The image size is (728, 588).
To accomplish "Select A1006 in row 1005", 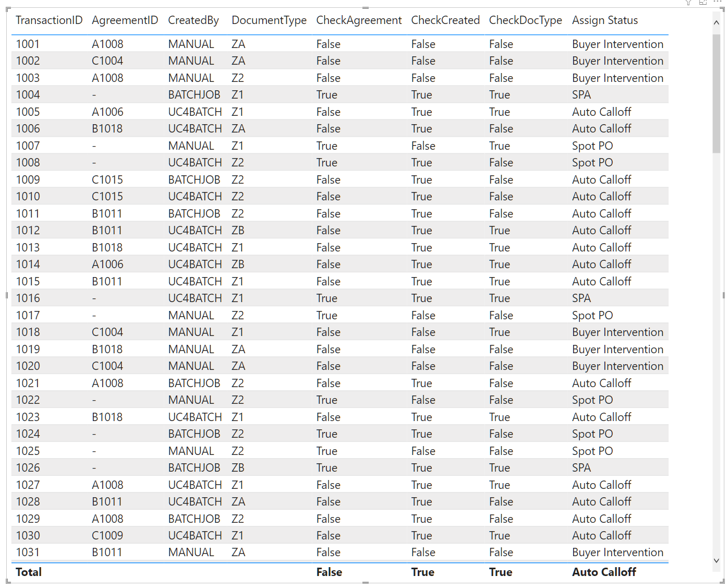I will click(107, 112).
